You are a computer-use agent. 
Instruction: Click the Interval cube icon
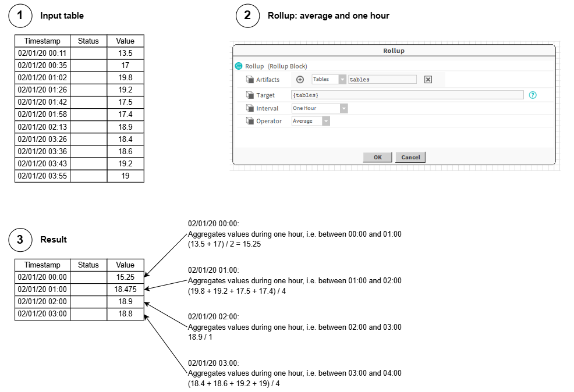(250, 108)
